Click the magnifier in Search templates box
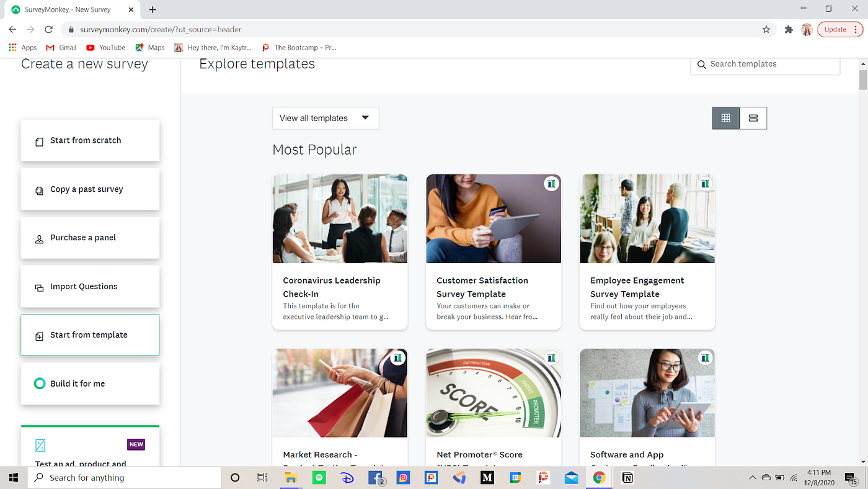The image size is (868, 489). (x=701, y=64)
